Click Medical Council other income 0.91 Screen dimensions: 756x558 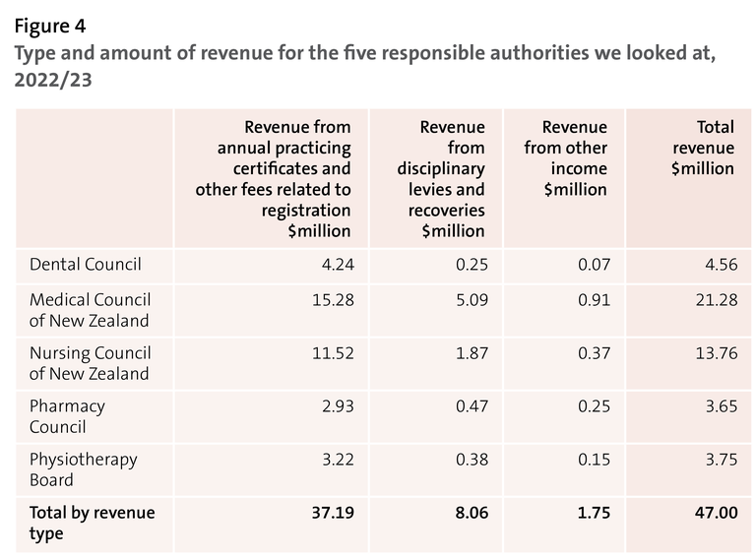pos(594,300)
